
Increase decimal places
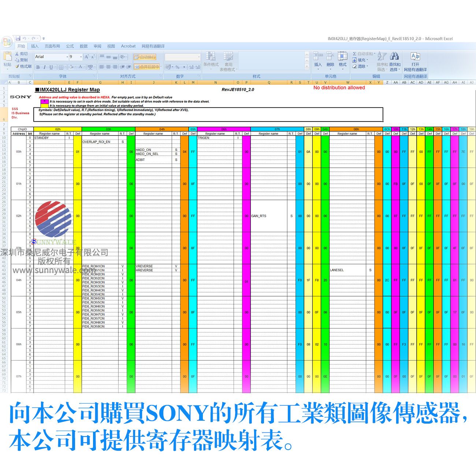pyautogui.click(x=191, y=67)
